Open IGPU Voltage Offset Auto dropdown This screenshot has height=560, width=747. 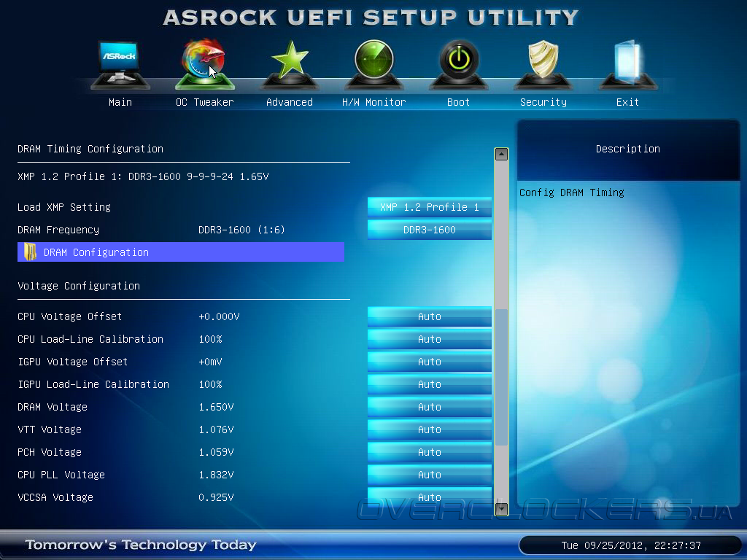pos(429,362)
